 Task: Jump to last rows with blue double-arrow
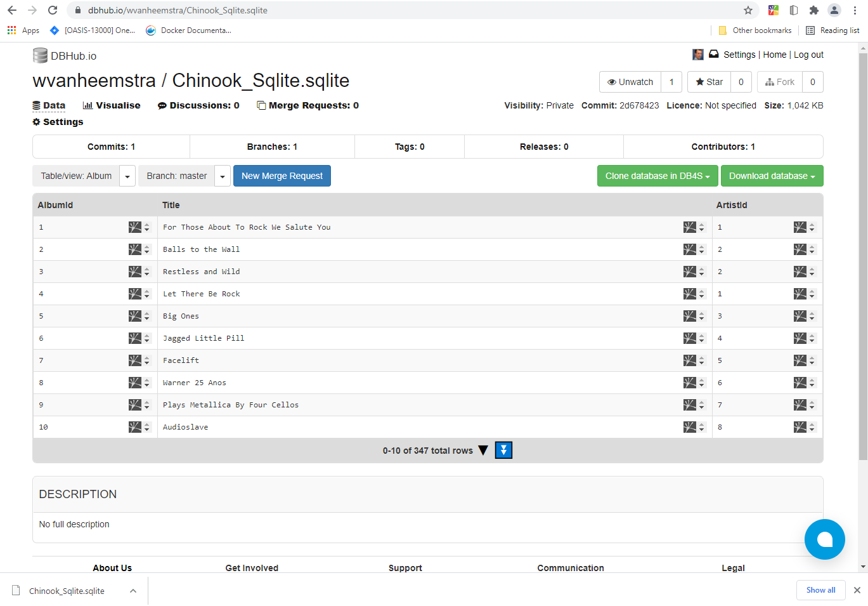tap(503, 451)
